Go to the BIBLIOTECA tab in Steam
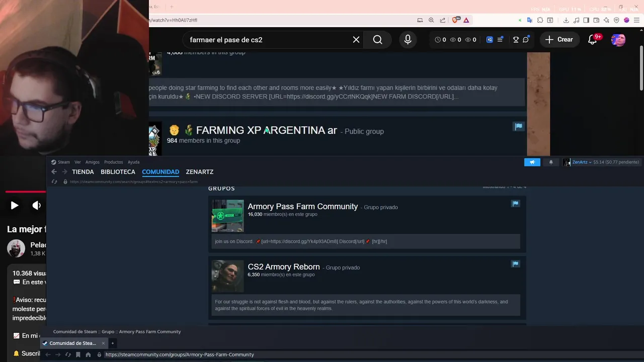The height and width of the screenshot is (362, 644). tap(118, 172)
